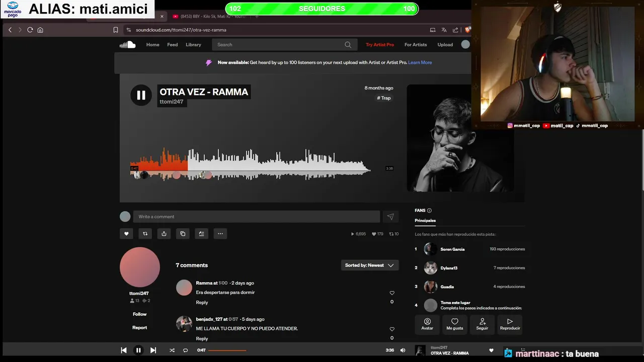Viewport: 644px width, 362px height.
Task: Like the track with the heart icon
Action: coord(126,233)
